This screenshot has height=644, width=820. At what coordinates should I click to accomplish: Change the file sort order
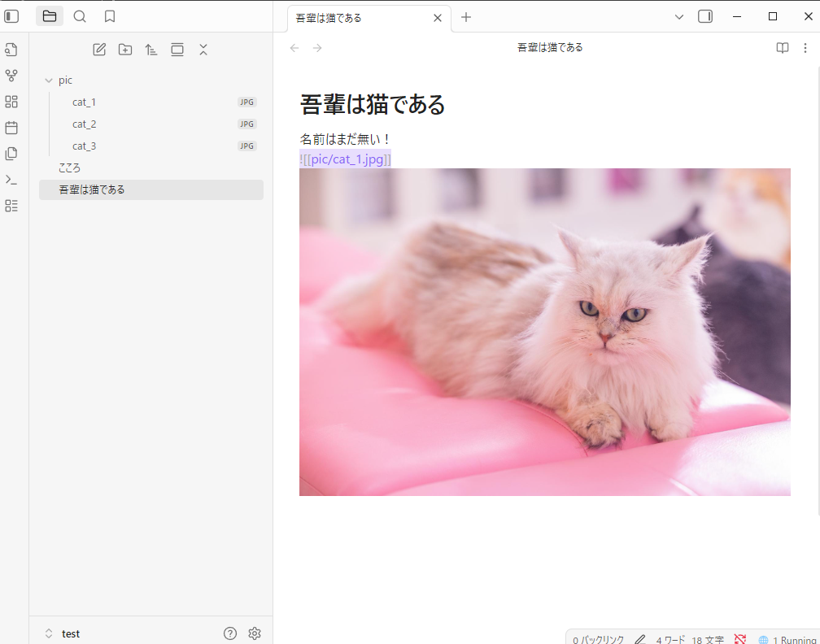[x=151, y=50]
